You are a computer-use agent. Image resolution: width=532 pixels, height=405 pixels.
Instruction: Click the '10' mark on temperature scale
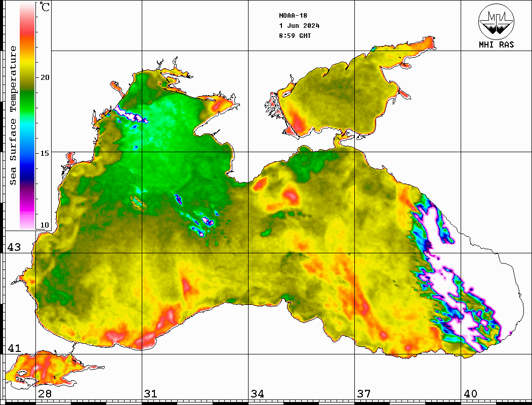(x=45, y=225)
